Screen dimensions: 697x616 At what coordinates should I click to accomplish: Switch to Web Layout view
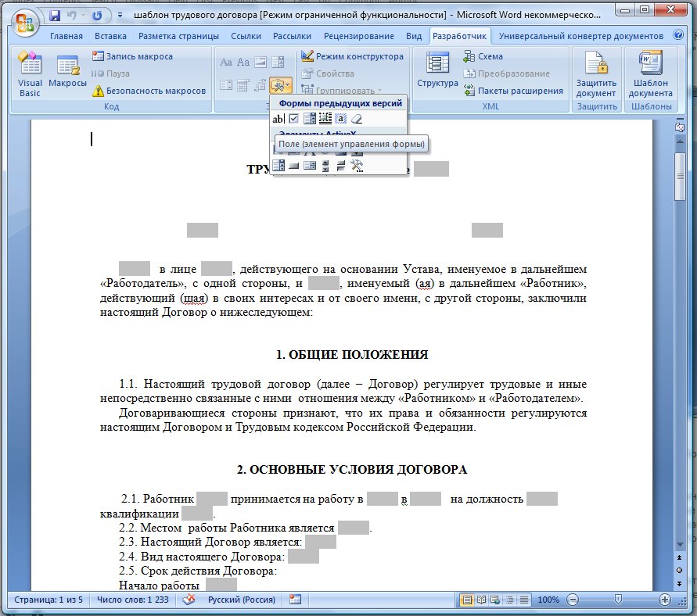tap(495, 600)
